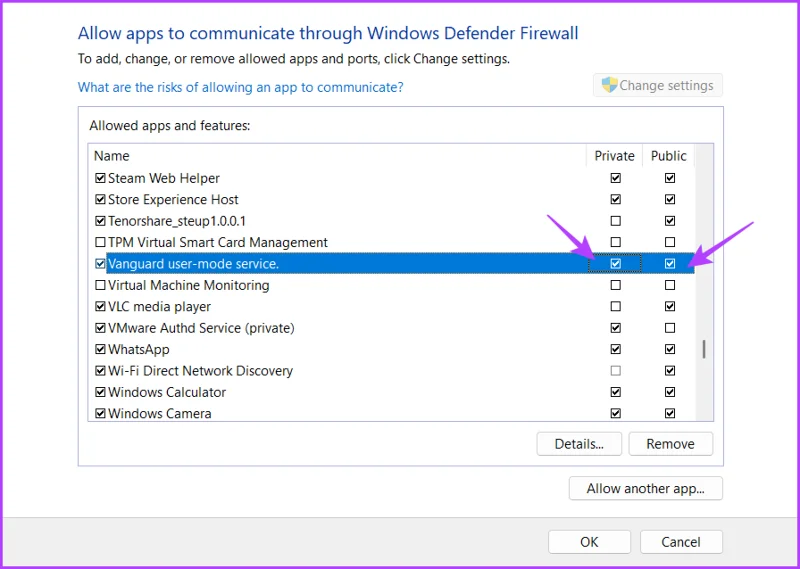The height and width of the screenshot is (569, 800).
Task: Select the Windows Calculator row
Action: click(392, 392)
